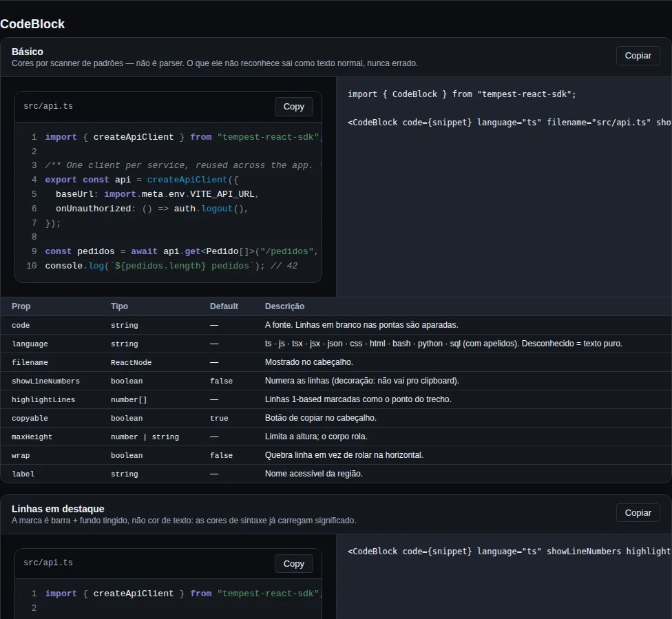The image size is (672, 619).
Task: Click the Default column header
Action: [x=224, y=306]
